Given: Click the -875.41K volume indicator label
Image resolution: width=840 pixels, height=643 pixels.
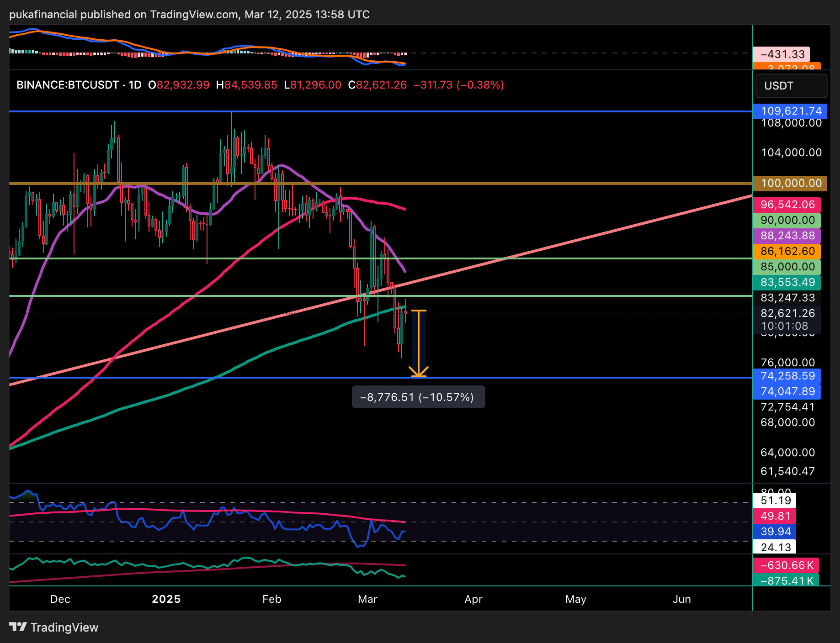Looking at the screenshot, I should (786, 580).
